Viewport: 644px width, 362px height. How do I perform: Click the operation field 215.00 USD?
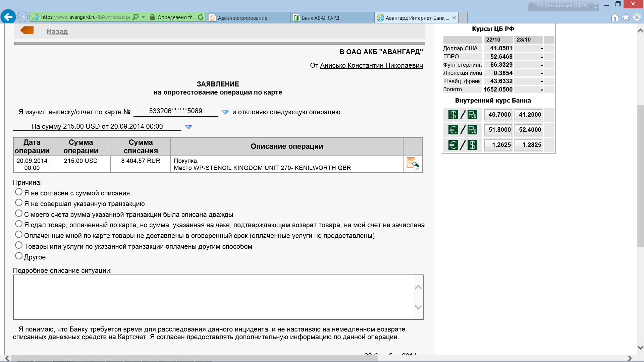point(97,126)
